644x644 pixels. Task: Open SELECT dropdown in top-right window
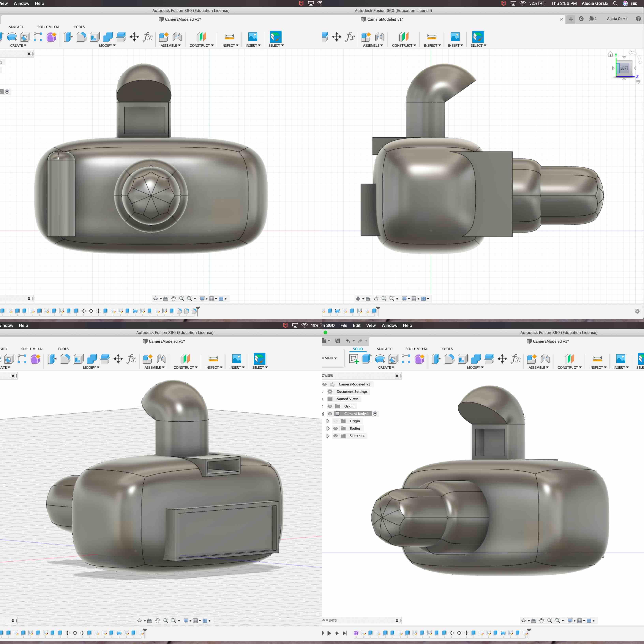click(x=478, y=45)
